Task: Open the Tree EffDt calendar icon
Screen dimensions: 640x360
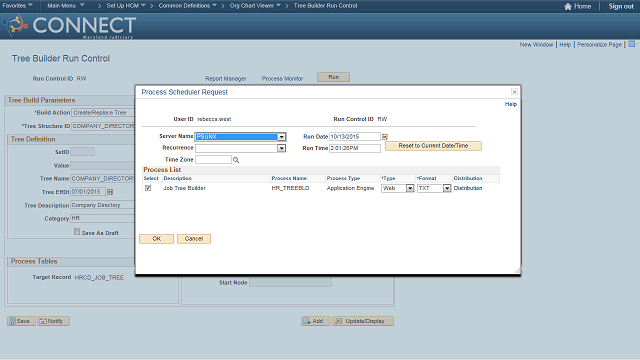Action: [110, 191]
